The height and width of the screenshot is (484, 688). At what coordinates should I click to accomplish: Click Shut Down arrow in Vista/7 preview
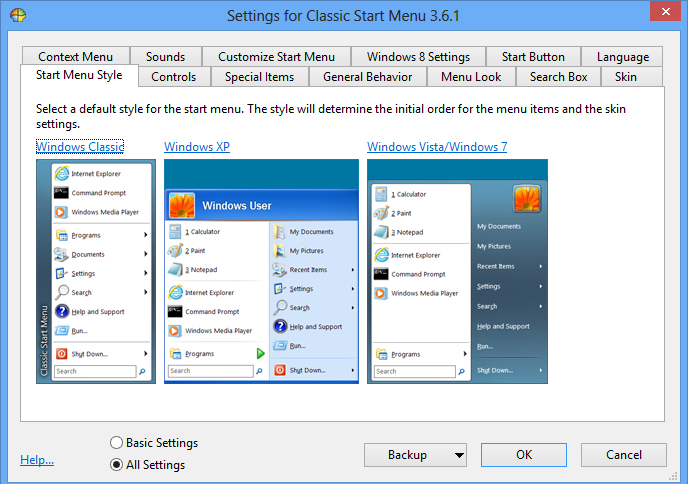(541, 370)
